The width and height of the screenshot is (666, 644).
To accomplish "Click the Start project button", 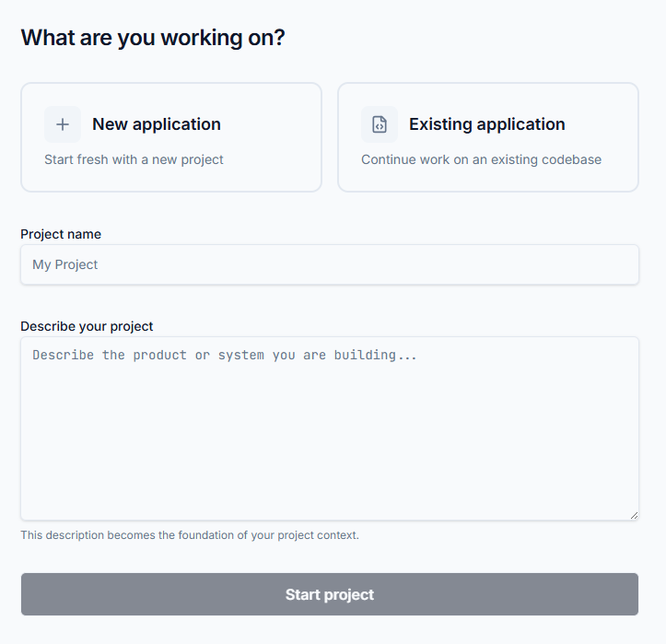I will tap(330, 594).
